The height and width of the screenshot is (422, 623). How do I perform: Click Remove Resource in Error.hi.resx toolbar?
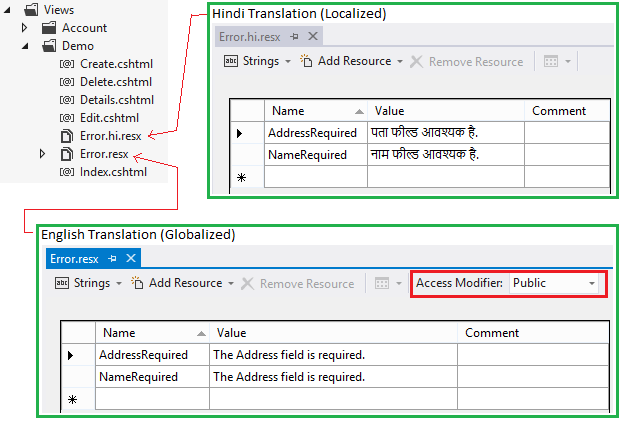pos(466,62)
